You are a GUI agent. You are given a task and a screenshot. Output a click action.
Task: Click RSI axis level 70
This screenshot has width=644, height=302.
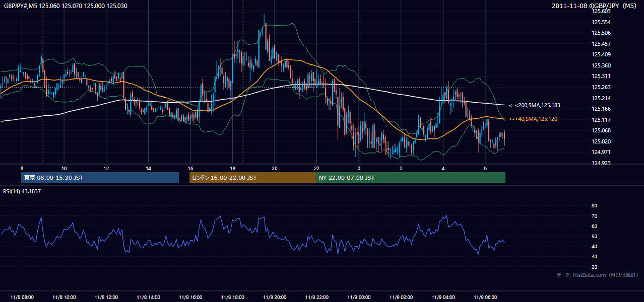594,216
